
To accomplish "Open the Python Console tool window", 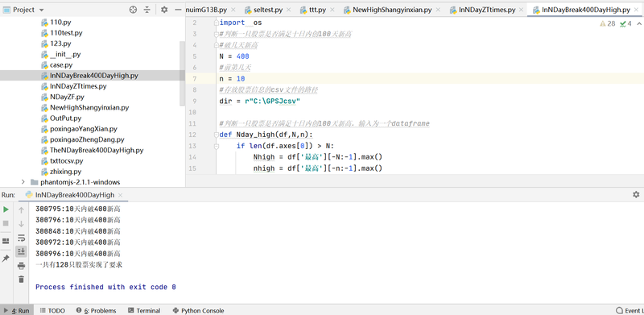I will [x=198, y=310].
